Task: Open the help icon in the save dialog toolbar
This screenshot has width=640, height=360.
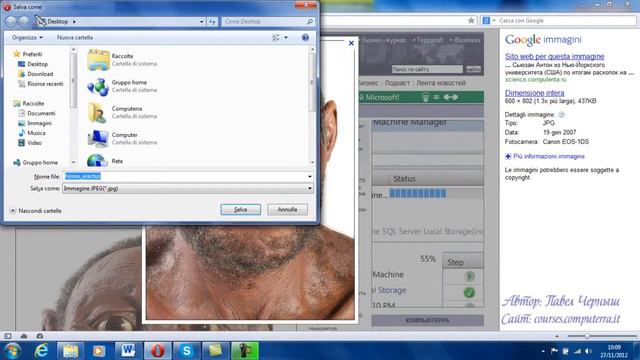Action: click(305, 38)
